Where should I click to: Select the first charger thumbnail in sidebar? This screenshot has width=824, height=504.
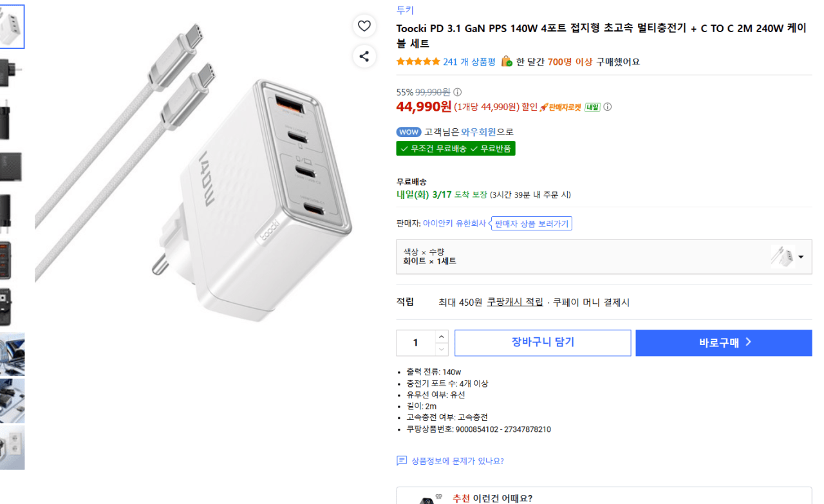coord(13,26)
